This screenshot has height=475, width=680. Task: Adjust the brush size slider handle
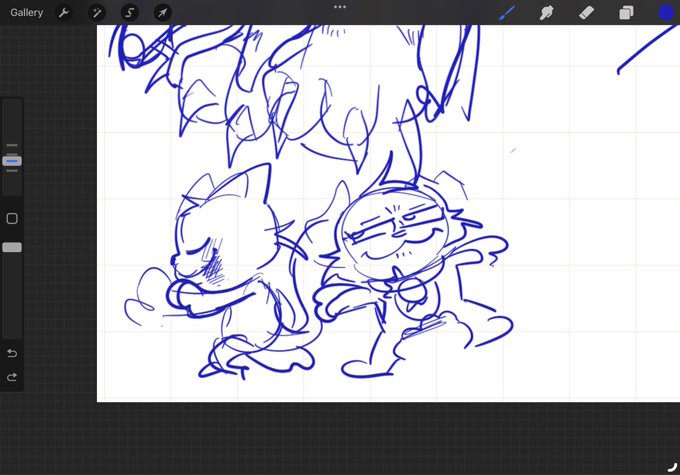tap(12, 161)
